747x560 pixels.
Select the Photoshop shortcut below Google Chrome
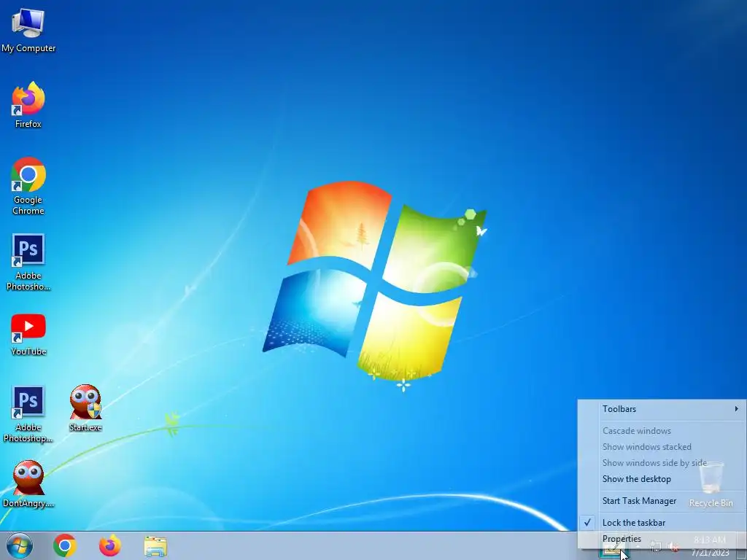(28, 262)
